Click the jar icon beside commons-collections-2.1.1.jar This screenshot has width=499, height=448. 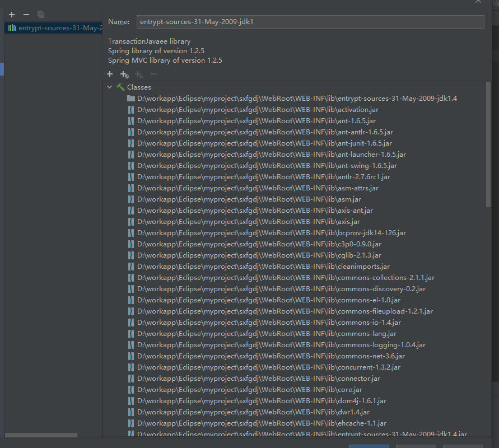pos(131,277)
